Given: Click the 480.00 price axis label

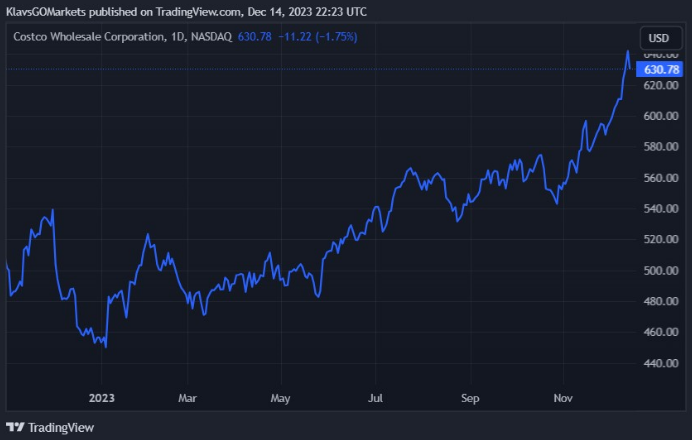Looking at the screenshot, I should pyautogui.click(x=661, y=301).
